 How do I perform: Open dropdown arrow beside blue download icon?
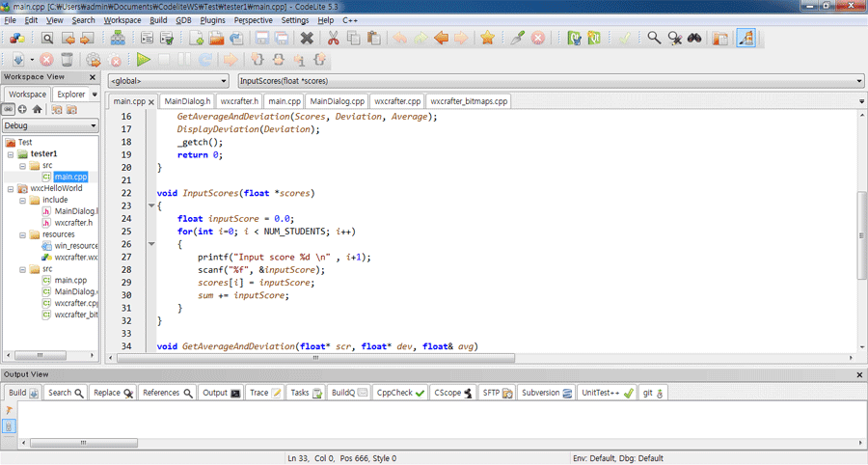pyautogui.click(x=32, y=60)
